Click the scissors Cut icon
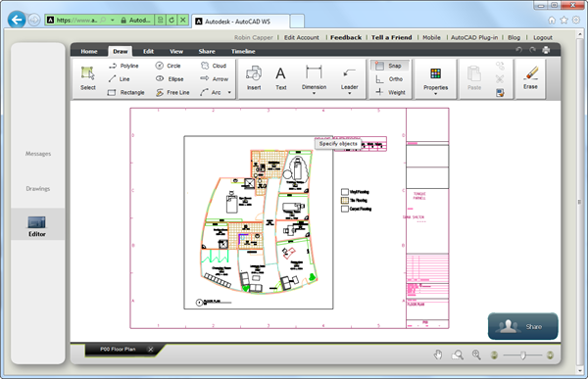588x379 pixels. [x=500, y=79]
